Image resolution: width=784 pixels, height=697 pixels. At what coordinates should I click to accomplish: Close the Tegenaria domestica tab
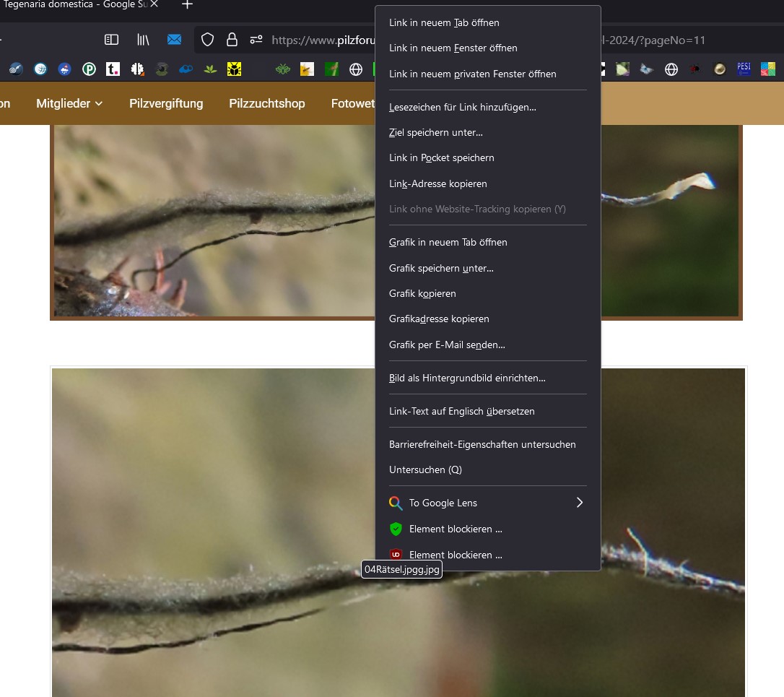(154, 4)
